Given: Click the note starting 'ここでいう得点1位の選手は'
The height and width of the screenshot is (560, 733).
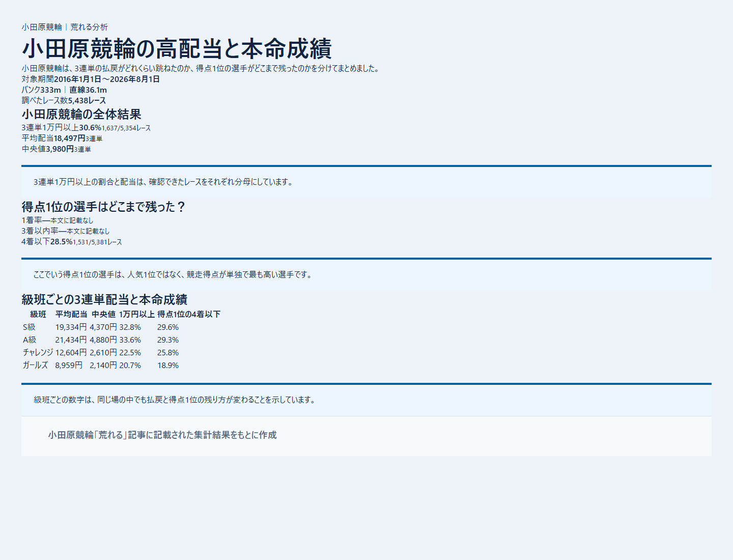Looking at the screenshot, I should coord(174,274).
